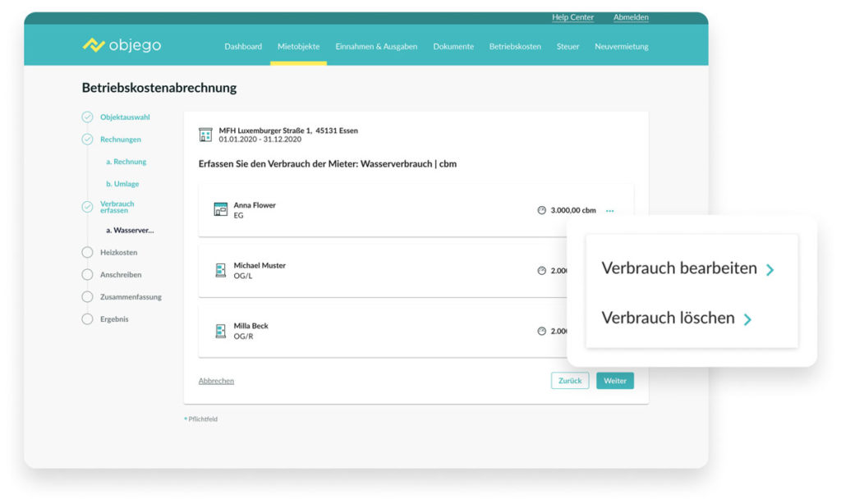Viewport: 841px width, 504px height.
Task: Open the a. Rechnung sub-step
Action: pyautogui.click(x=126, y=162)
